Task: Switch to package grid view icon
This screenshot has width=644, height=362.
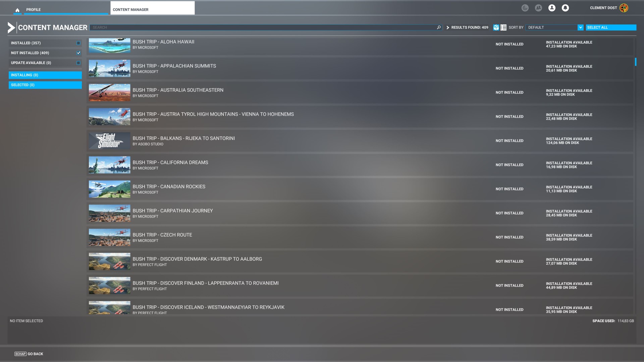Action: coord(496,27)
